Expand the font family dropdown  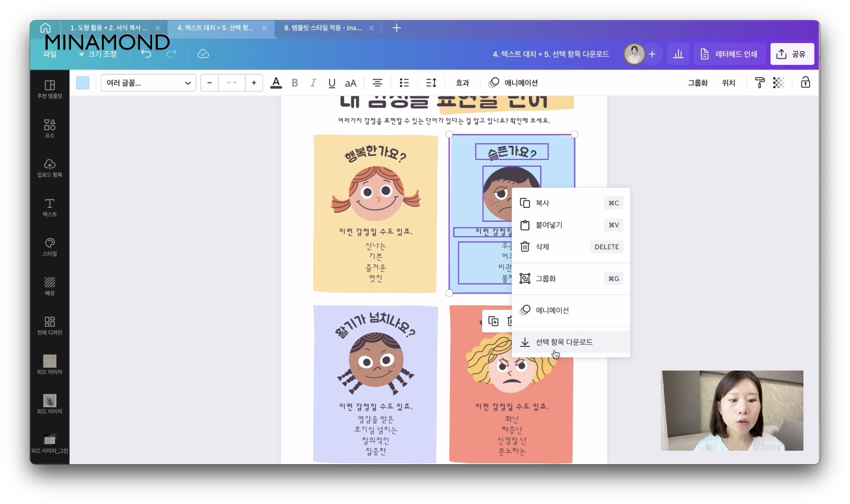point(148,83)
